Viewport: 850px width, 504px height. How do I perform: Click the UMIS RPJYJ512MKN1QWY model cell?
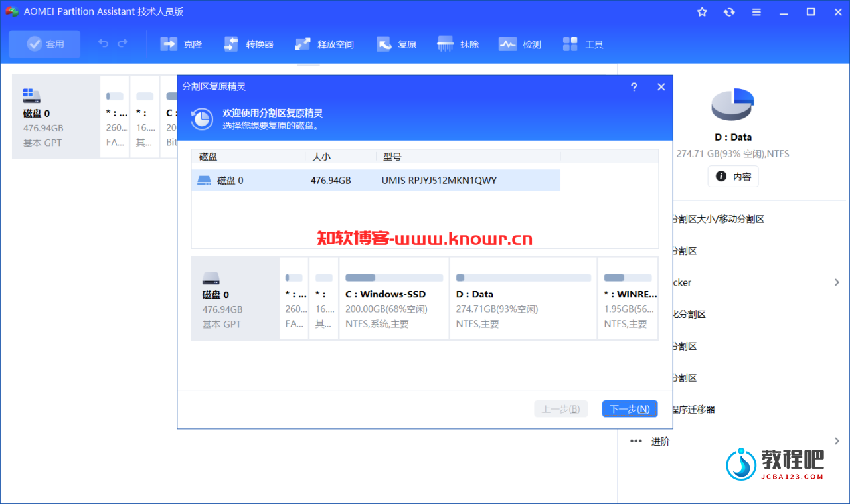[439, 181]
